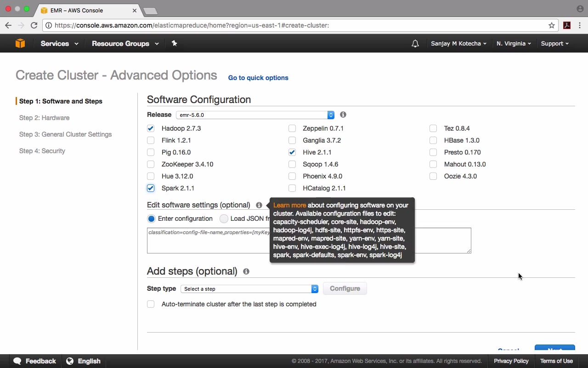Enable the Zeppelin 0.7.1 checkbox
The width and height of the screenshot is (588, 368).
click(292, 128)
